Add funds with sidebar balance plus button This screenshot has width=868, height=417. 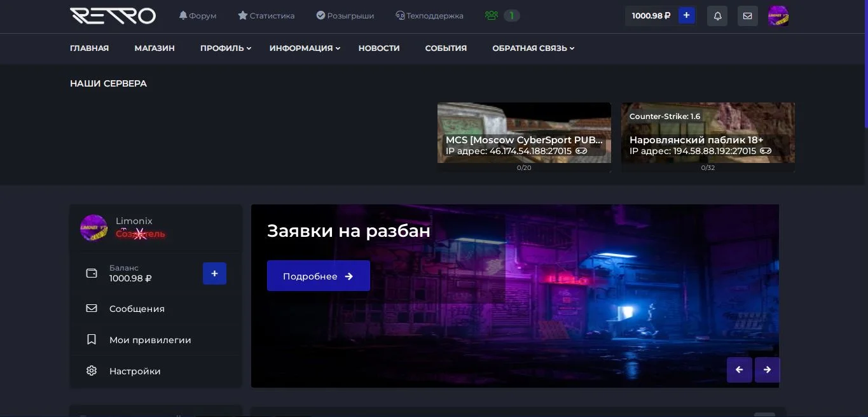(214, 273)
